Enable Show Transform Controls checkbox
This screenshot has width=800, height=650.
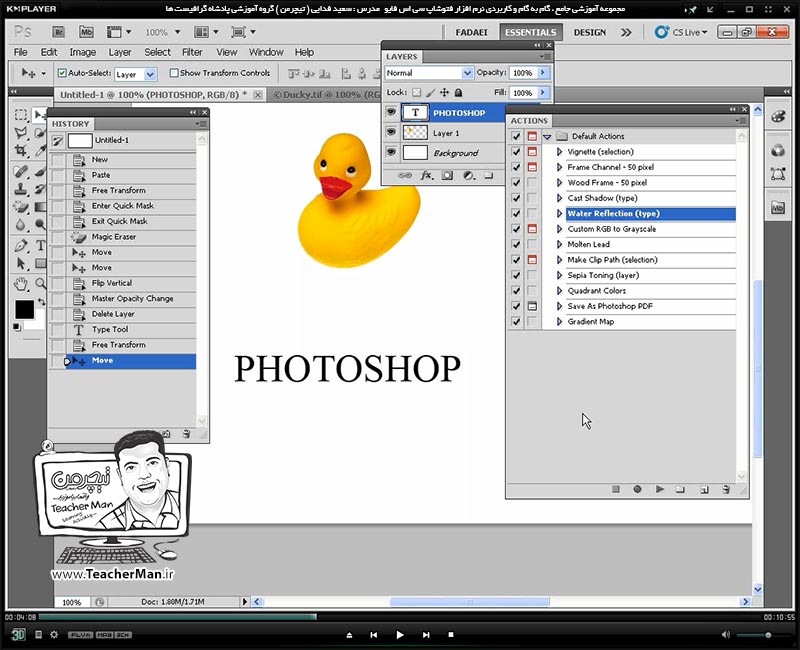pos(174,73)
